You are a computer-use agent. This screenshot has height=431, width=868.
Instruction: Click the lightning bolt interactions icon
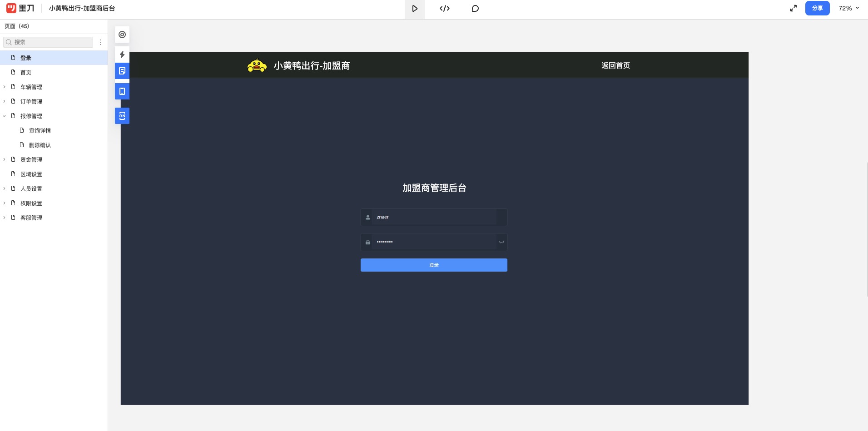point(122,54)
